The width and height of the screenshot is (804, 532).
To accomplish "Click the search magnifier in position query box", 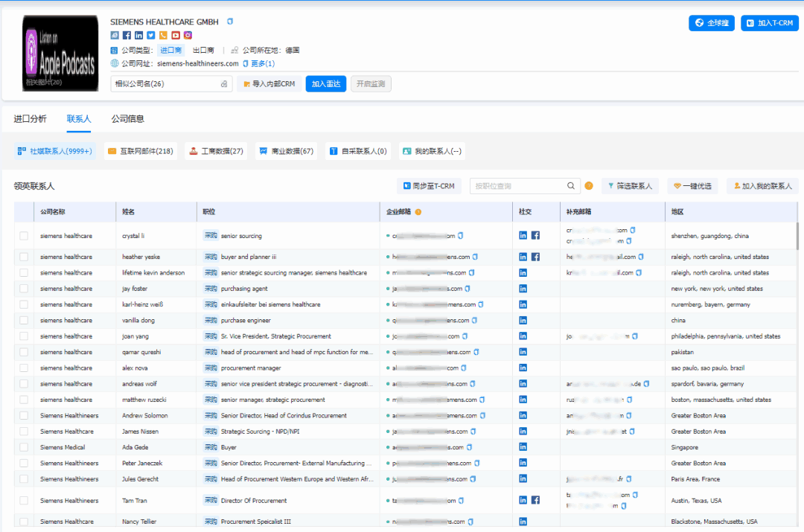I will [571, 186].
